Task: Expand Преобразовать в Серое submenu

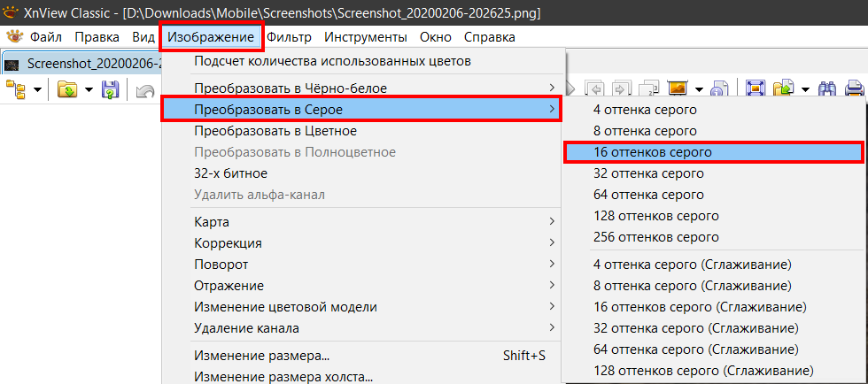Action: point(363,110)
